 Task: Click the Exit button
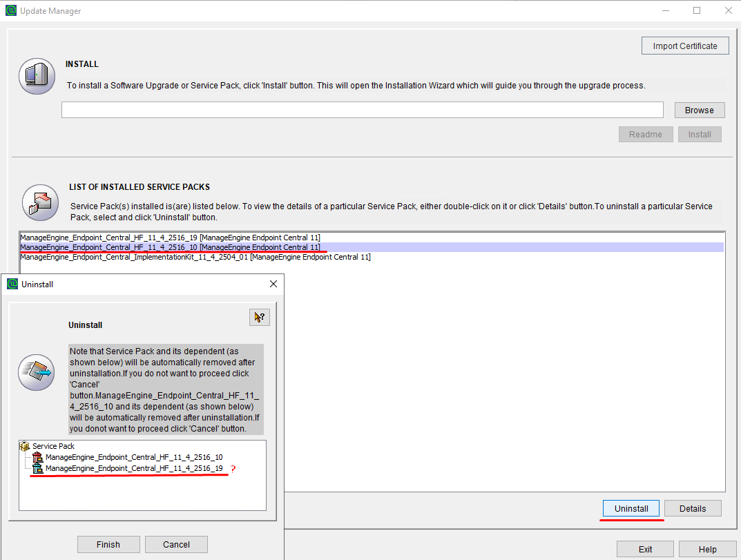point(644,549)
